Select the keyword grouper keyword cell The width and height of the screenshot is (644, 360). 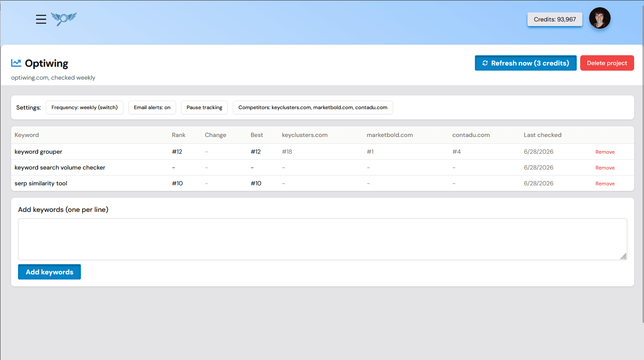[38, 152]
